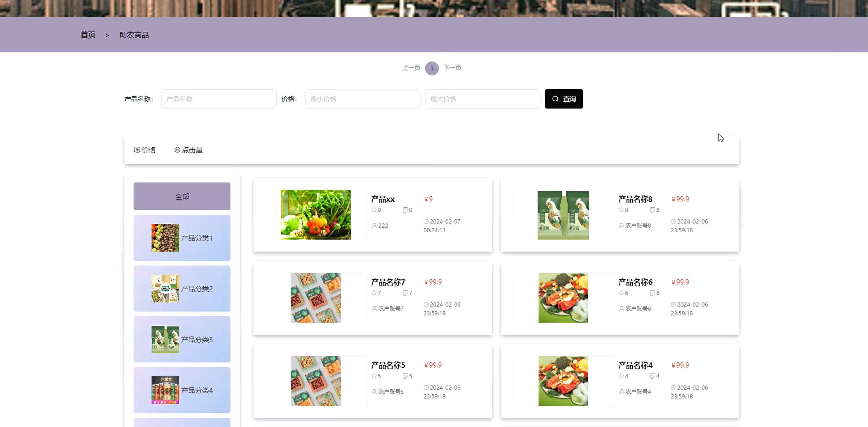Click ¥99.9 price of 产品名称7
Screen dimensions: 868x427
point(433,282)
